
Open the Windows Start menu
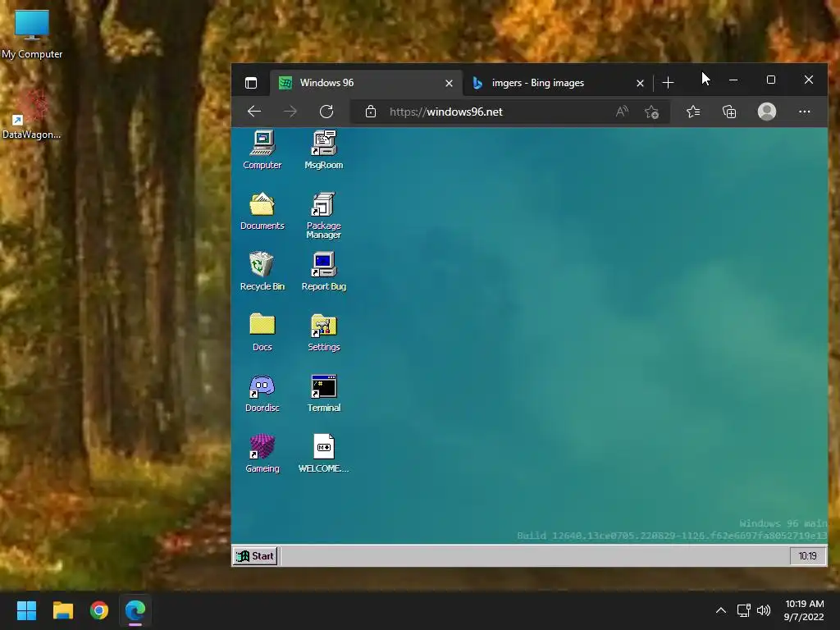tap(26, 610)
